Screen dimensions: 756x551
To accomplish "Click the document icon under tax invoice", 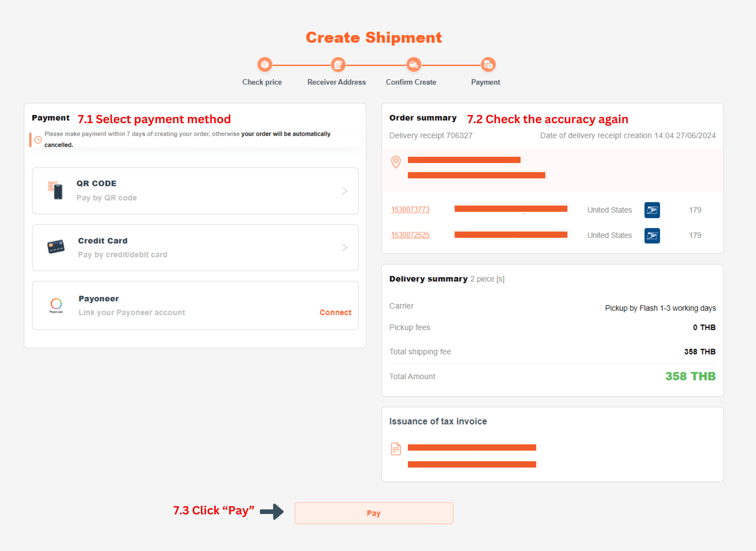I will coord(396,449).
